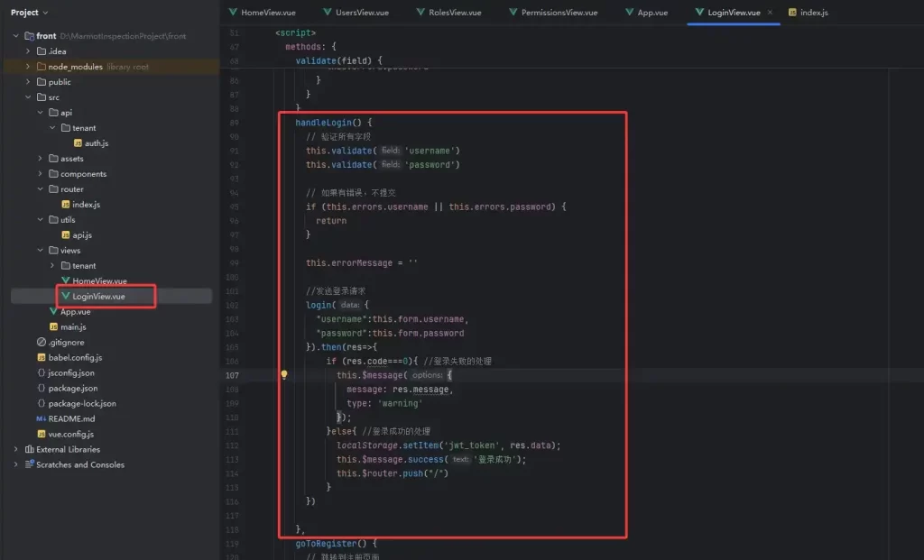Click the .gitignore file icon
This screenshot has height=560, width=924.
41,342
